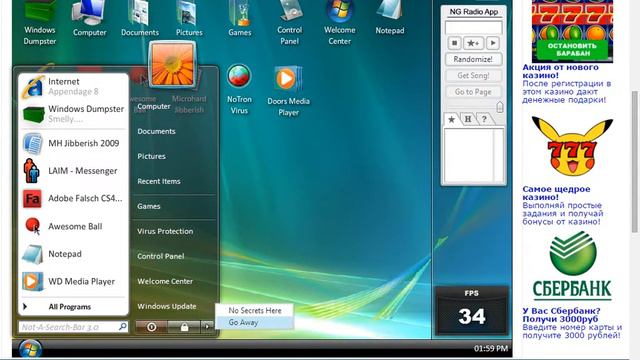Focus the NG Radio App text field
Image resolution: width=640 pixels, height=360 pixels.
point(473,28)
